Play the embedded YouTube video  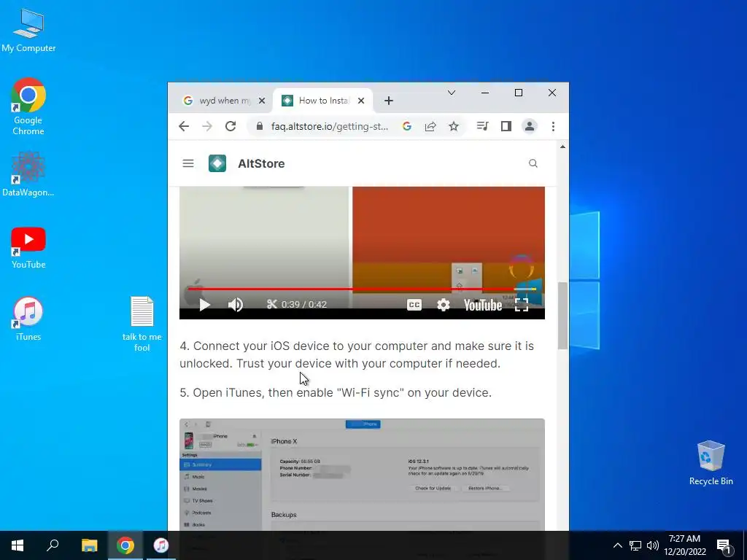[204, 305]
